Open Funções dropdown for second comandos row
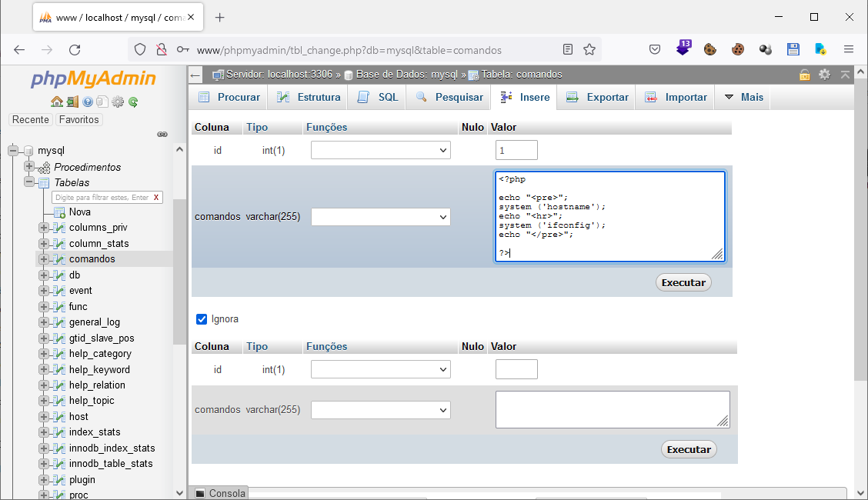This screenshot has height=500, width=868. pyautogui.click(x=381, y=410)
